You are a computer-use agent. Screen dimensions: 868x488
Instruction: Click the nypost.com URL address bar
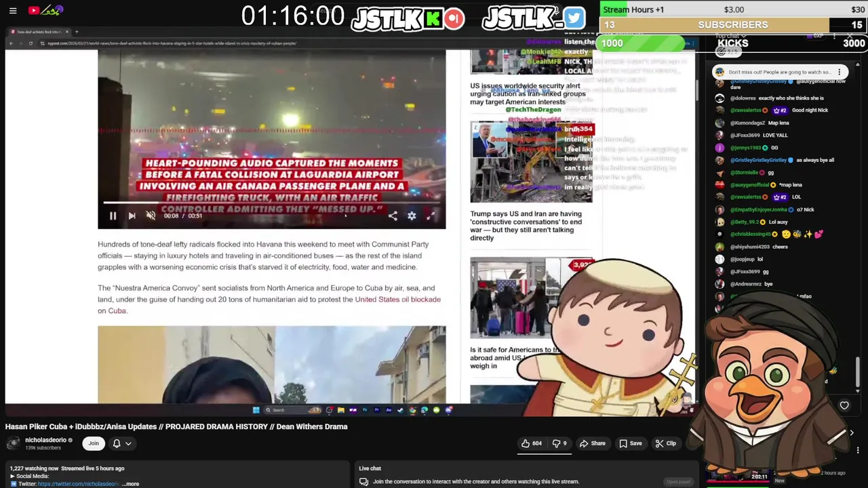[x=172, y=43]
